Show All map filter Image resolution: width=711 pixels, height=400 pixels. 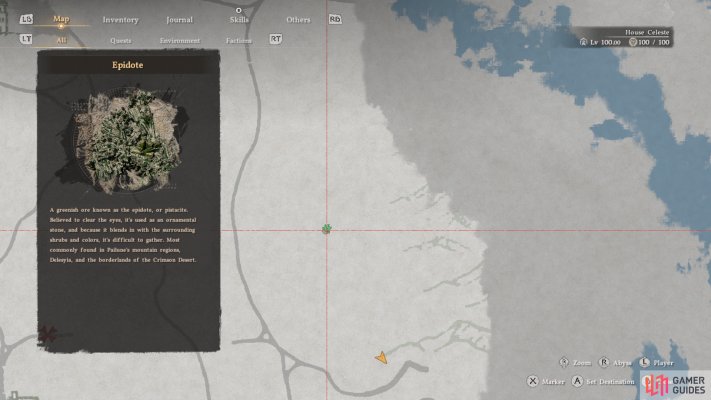pos(61,40)
